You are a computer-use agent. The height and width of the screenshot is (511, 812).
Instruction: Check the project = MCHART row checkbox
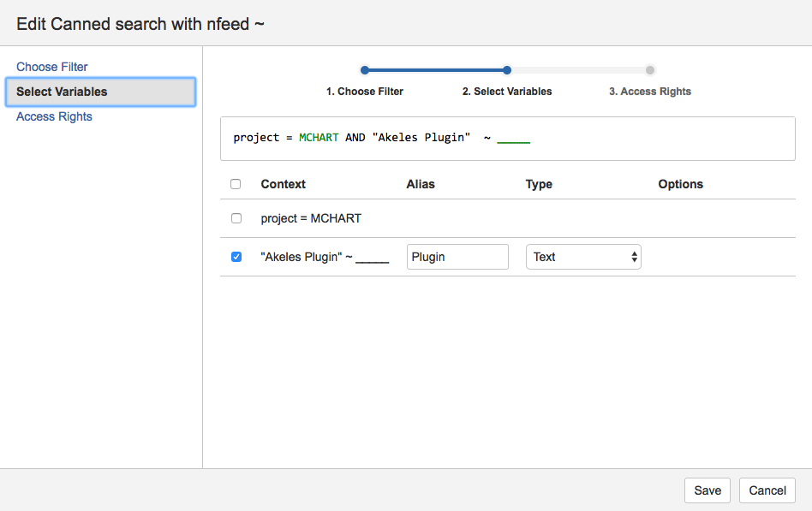(236, 218)
